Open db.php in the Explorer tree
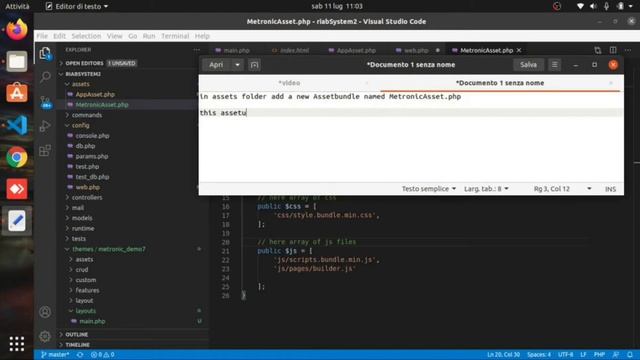Screen dimensions: 640x360 pos(85,146)
